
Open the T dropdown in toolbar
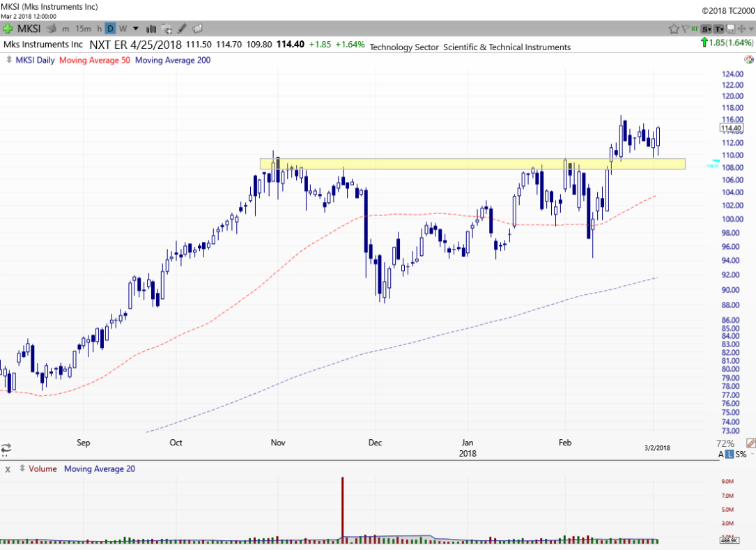point(718,29)
